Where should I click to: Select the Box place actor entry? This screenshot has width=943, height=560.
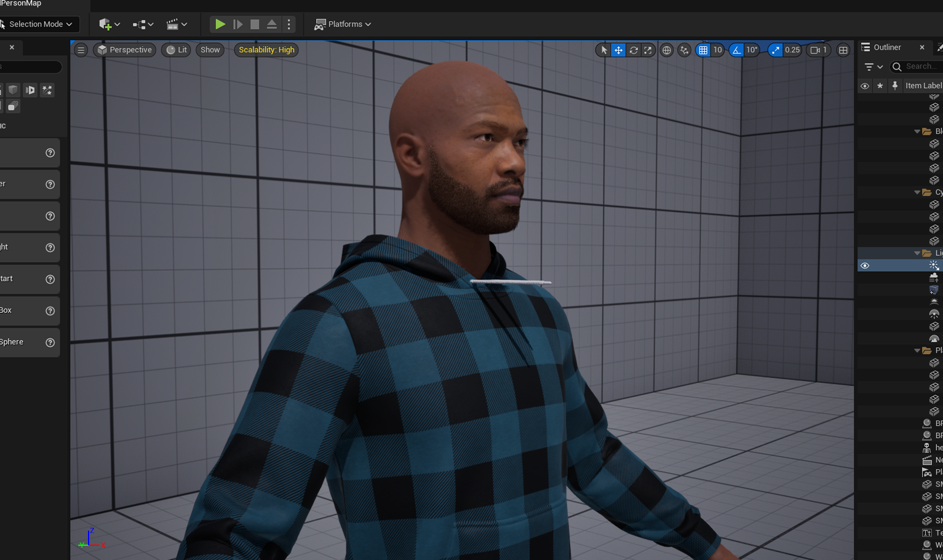29,310
